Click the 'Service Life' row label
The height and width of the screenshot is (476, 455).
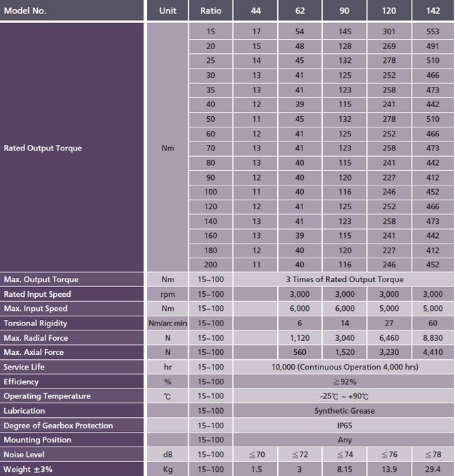tap(71, 367)
